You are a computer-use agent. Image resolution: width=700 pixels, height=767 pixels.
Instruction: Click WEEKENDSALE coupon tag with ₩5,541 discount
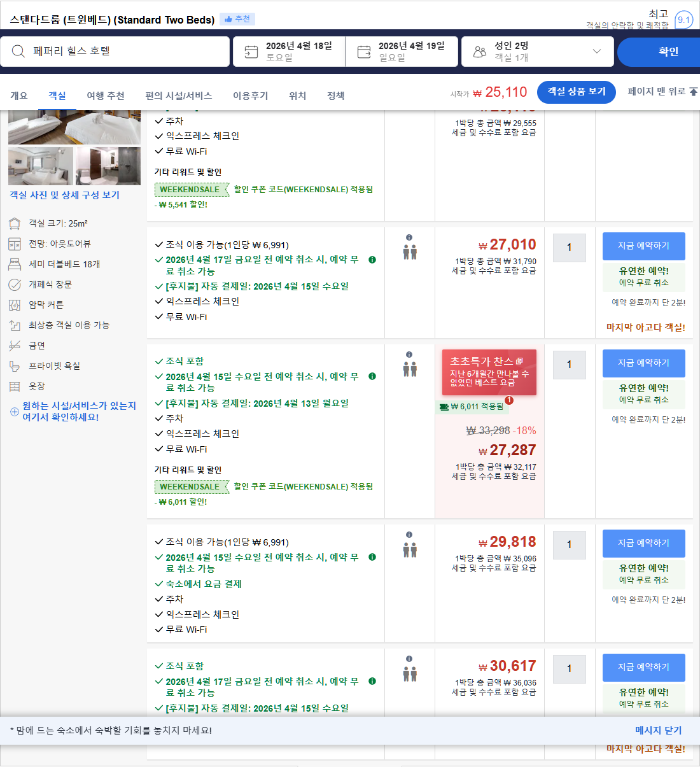point(192,190)
